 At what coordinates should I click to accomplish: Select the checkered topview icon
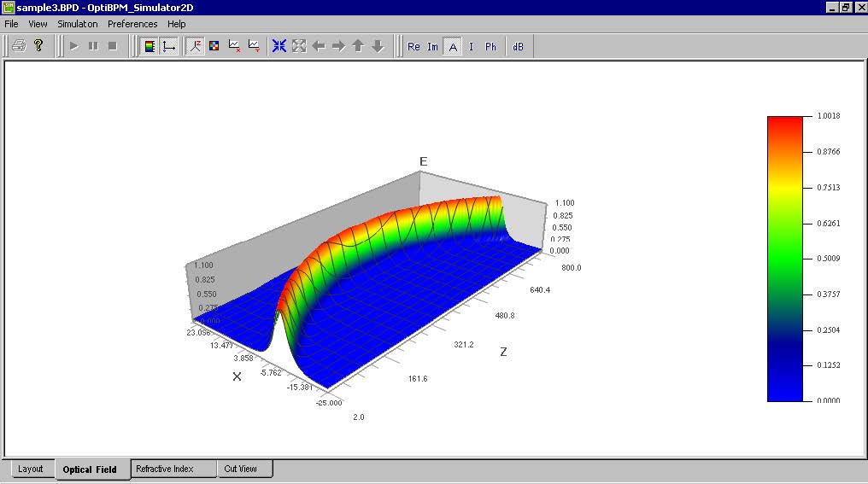[214, 46]
